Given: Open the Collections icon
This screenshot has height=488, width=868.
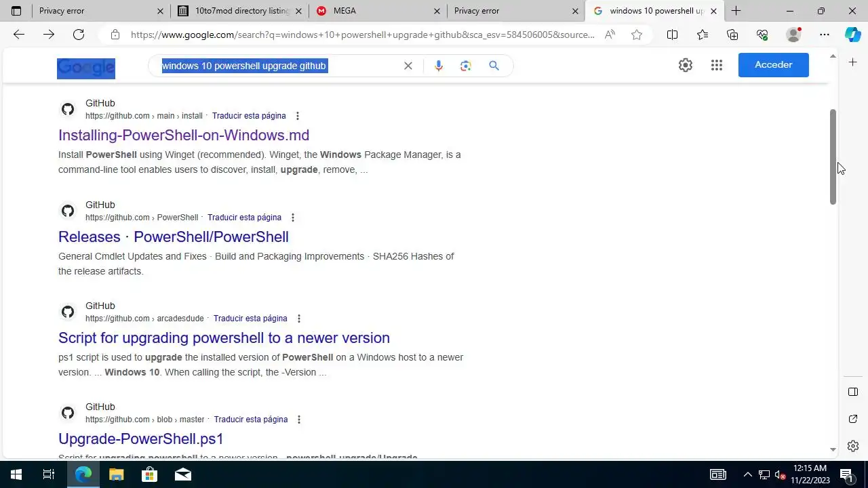Looking at the screenshot, I should coord(732,35).
